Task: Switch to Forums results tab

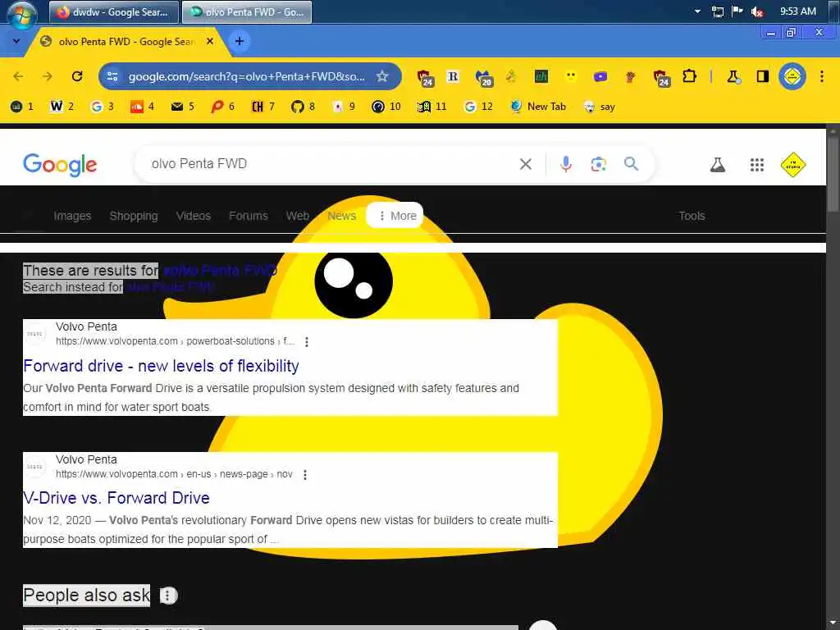Action: pyautogui.click(x=249, y=216)
